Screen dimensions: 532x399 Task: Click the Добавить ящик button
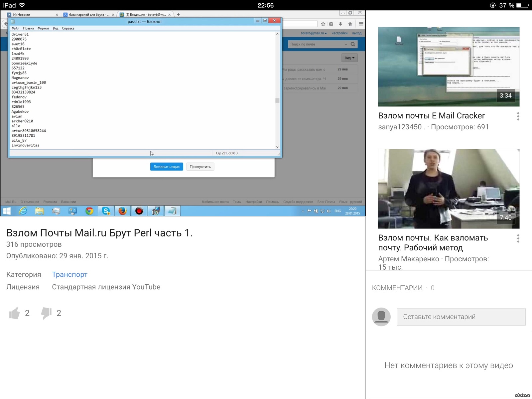click(167, 167)
